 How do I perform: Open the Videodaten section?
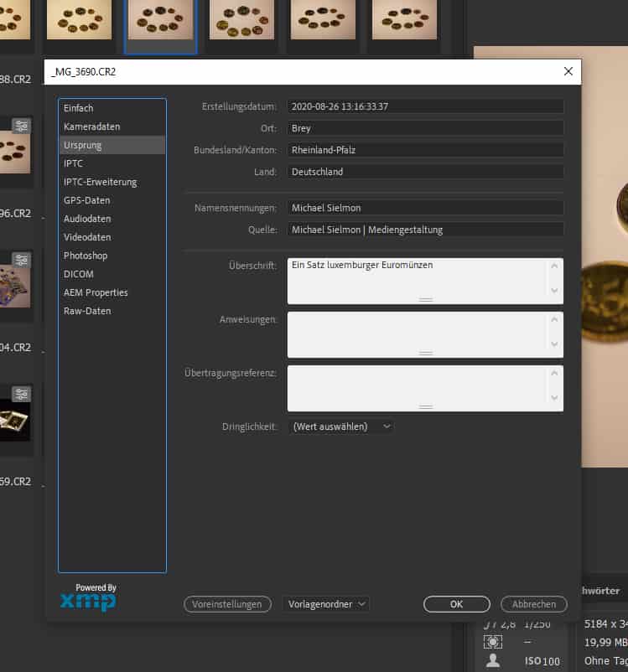[112, 237]
